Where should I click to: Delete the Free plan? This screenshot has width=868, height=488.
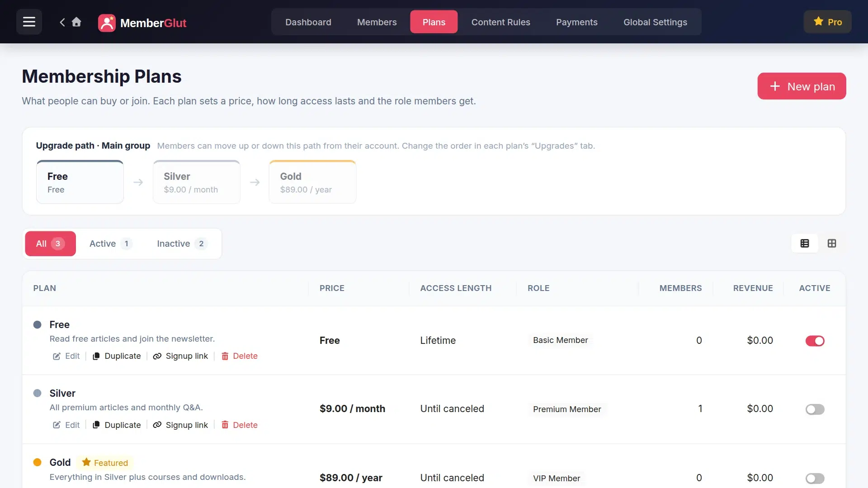click(239, 356)
